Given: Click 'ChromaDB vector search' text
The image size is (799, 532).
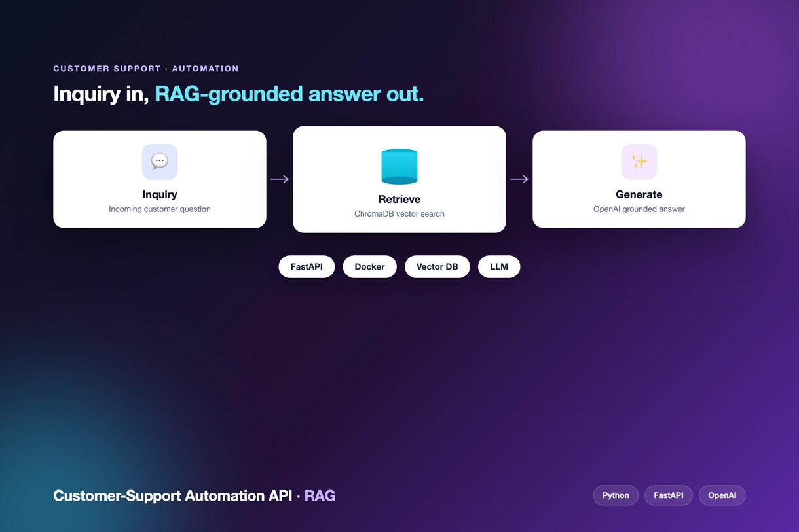Looking at the screenshot, I should pyautogui.click(x=399, y=214).
